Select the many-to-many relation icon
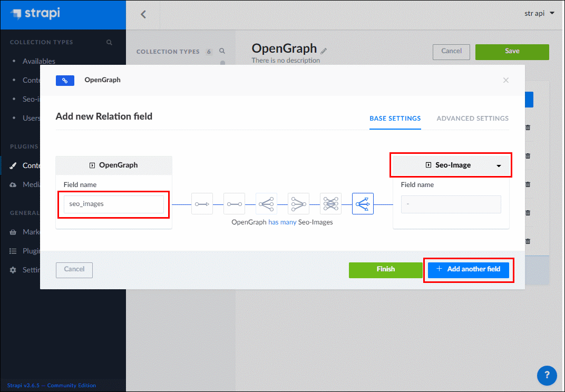Viewport: 565px width, 392px height. pyautogui.click(x=330, y=204)
